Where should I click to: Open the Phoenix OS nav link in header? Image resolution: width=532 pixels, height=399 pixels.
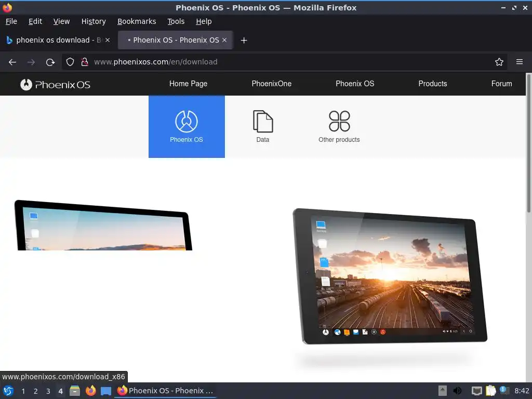355,84
